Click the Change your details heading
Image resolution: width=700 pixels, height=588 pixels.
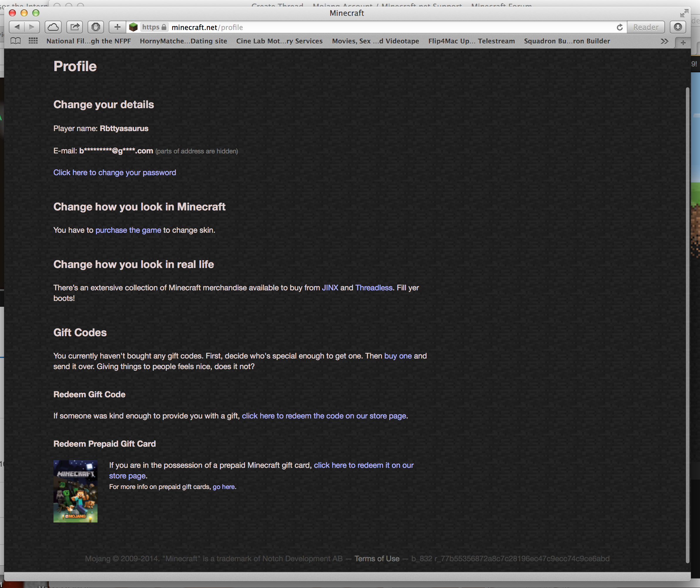[104, 104]
